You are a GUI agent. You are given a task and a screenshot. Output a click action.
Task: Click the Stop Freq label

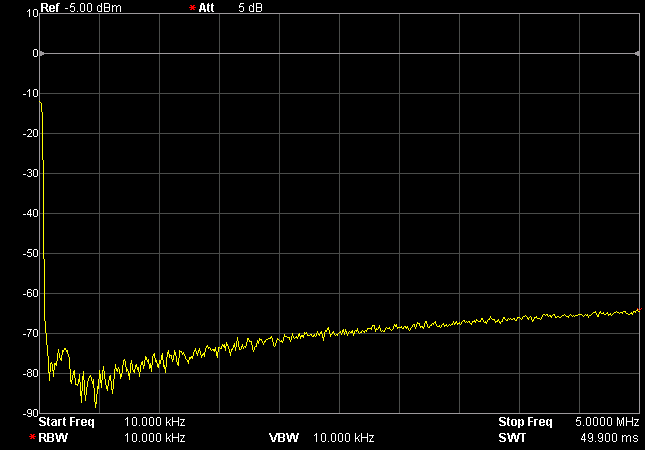tap(525, 422)
